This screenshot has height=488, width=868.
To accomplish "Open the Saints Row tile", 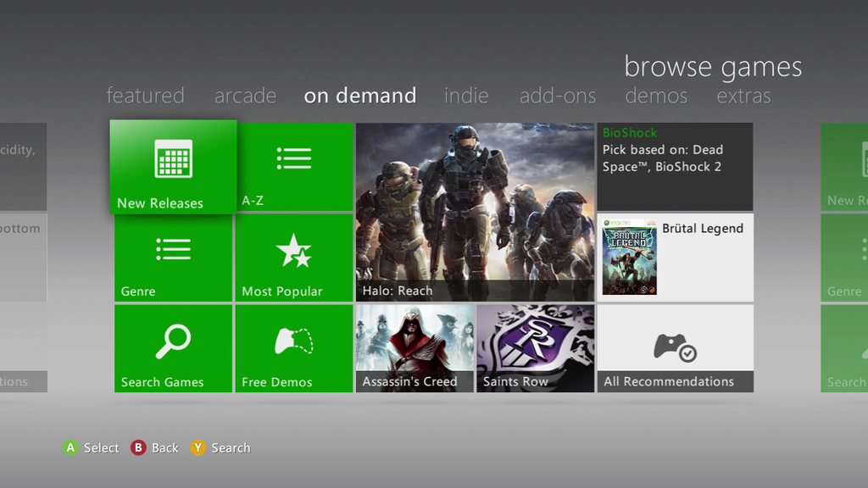I will pos(536,348).
